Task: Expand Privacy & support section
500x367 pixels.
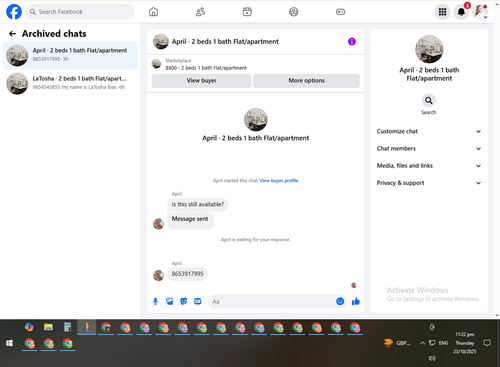Action: pyautogui.click(x=429, y=183)
